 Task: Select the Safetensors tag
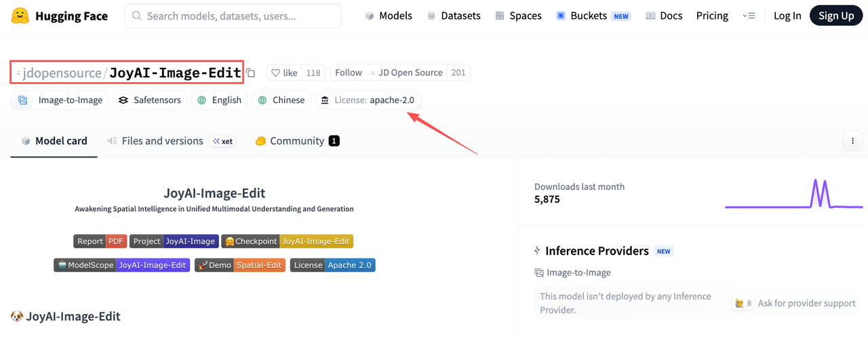150,100
